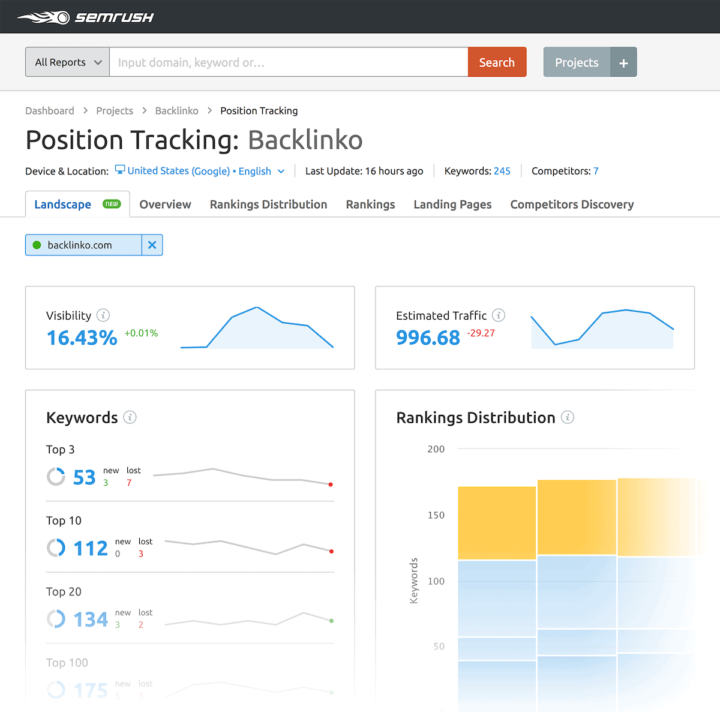Click the Top 20 trend line
Screen dimensions: 720x728
pos(249,619)
